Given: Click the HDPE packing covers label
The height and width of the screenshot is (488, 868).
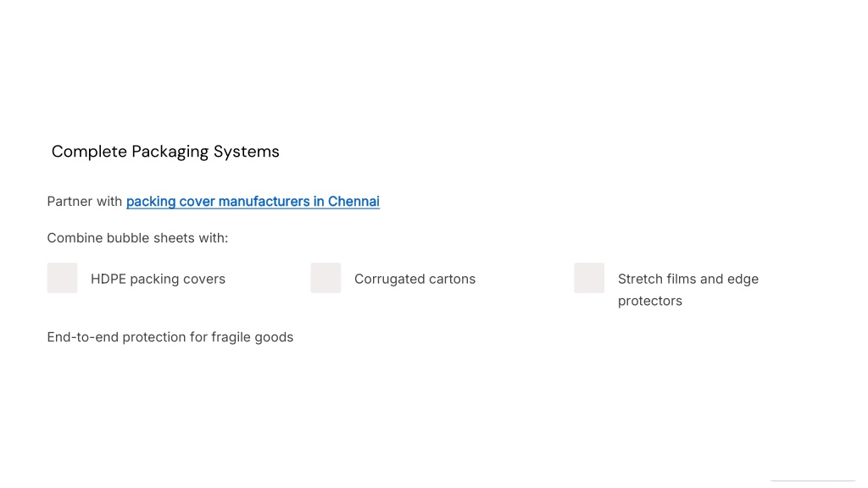Looking at the screenshot, I should click(158, 279).
